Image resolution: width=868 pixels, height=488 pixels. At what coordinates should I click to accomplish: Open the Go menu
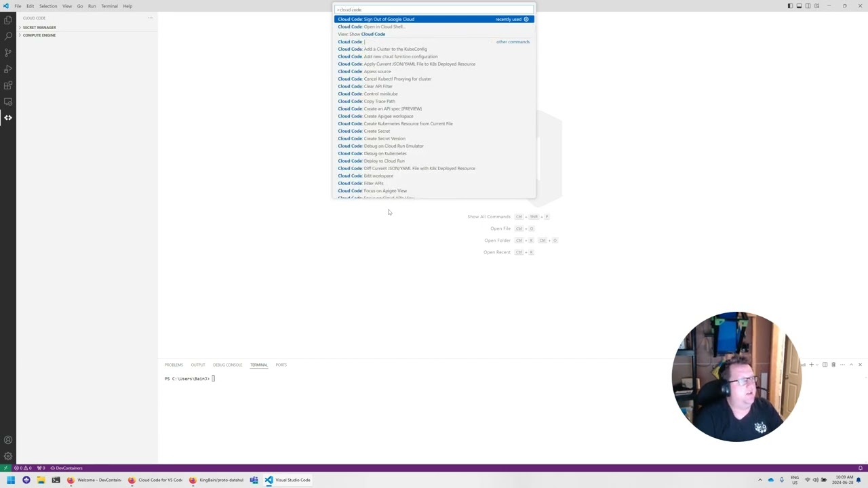click(x=80, y=6)
